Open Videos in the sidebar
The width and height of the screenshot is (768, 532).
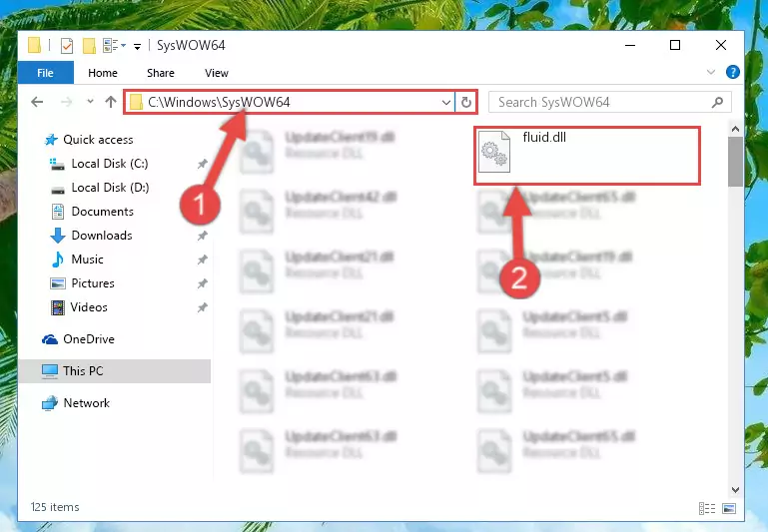pyautogui.click(x=79, y=307)
